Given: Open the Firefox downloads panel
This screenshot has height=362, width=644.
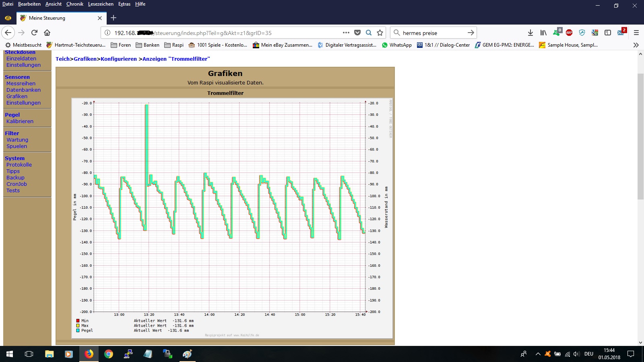Looking at the screenshot, I should click(x=530, y=33).
